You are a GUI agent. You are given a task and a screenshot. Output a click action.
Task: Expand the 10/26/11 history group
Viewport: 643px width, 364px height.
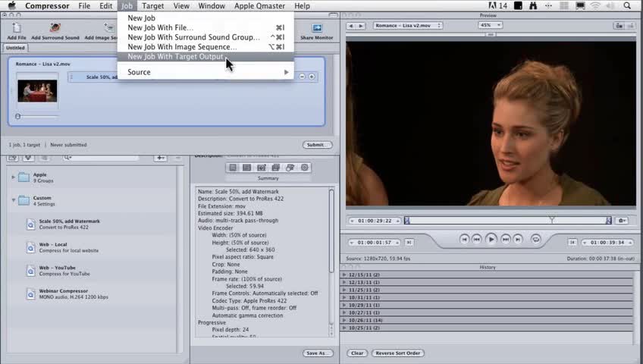tap(344, 320)
